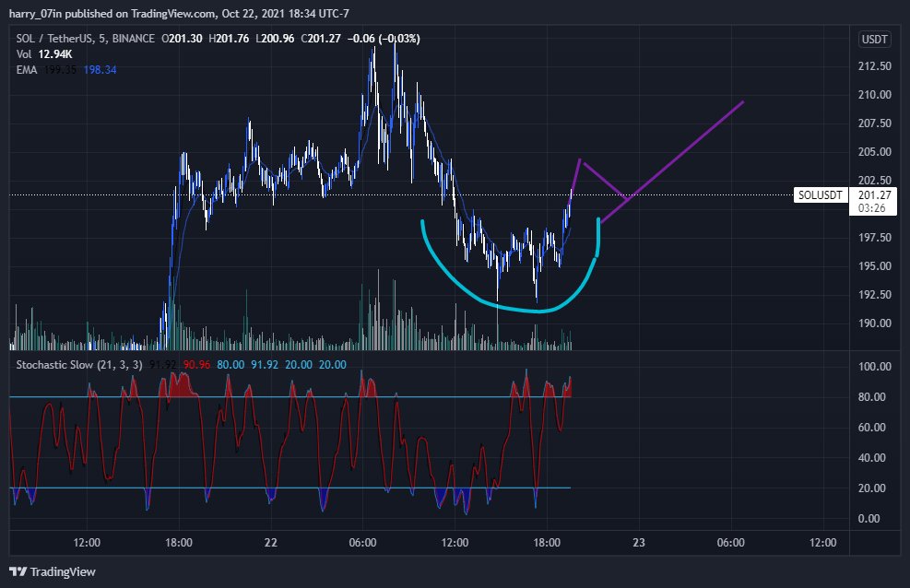Click the 0.00 stochastic axis label

click(x=869, y=519)
